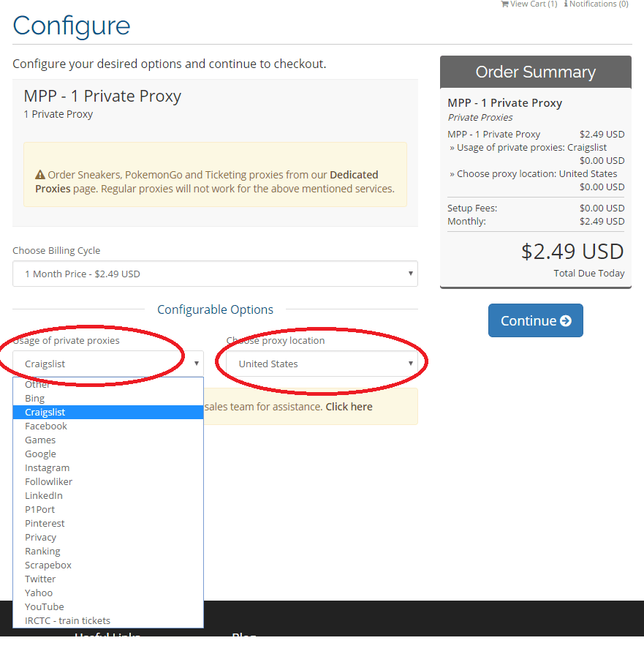Click the Total Due Today label
This screenshot has width=644, height=654.
[589, 273]
